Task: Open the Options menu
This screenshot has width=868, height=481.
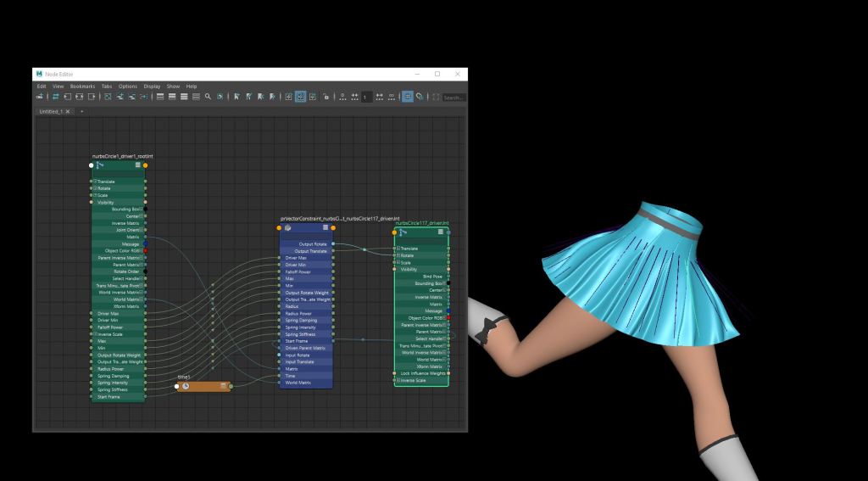Action: pos(128,87)
